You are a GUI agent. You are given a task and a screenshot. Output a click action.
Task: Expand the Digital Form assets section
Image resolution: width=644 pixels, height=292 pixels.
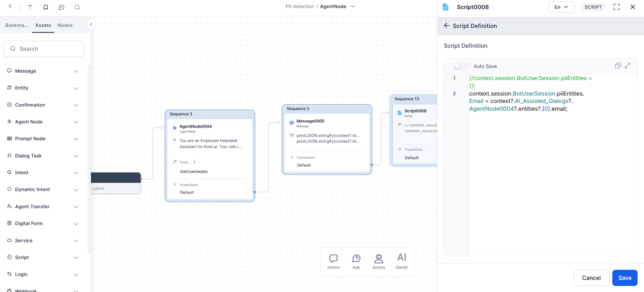(x=76, y=224)
